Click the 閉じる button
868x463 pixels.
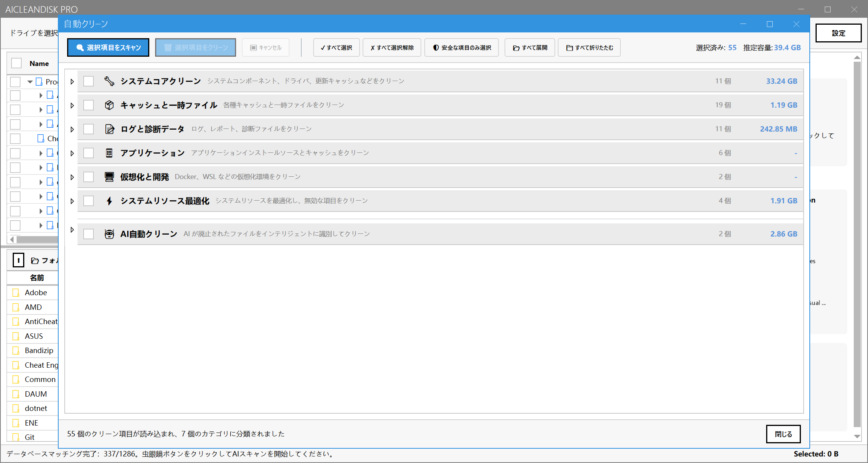783,434
